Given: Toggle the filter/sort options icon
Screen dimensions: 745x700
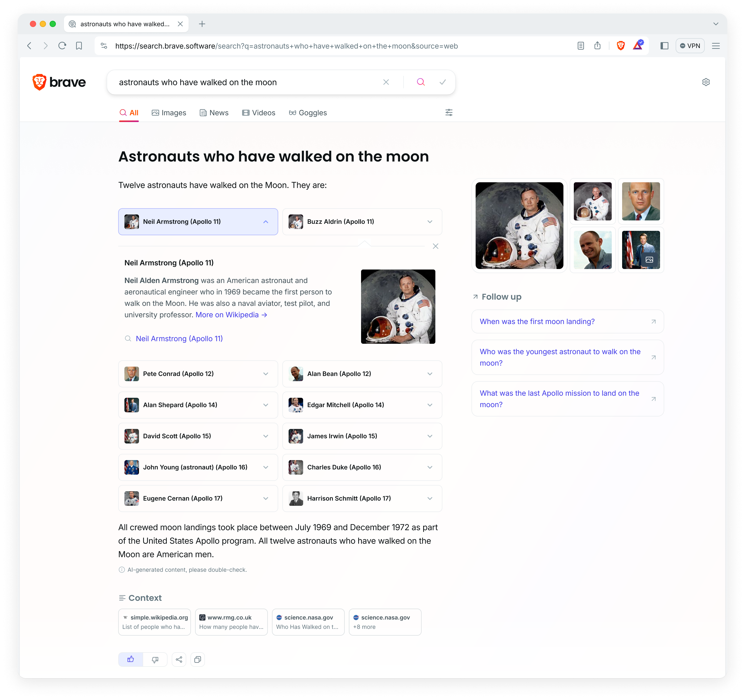Looking at the screenshot, I should 449,112.
